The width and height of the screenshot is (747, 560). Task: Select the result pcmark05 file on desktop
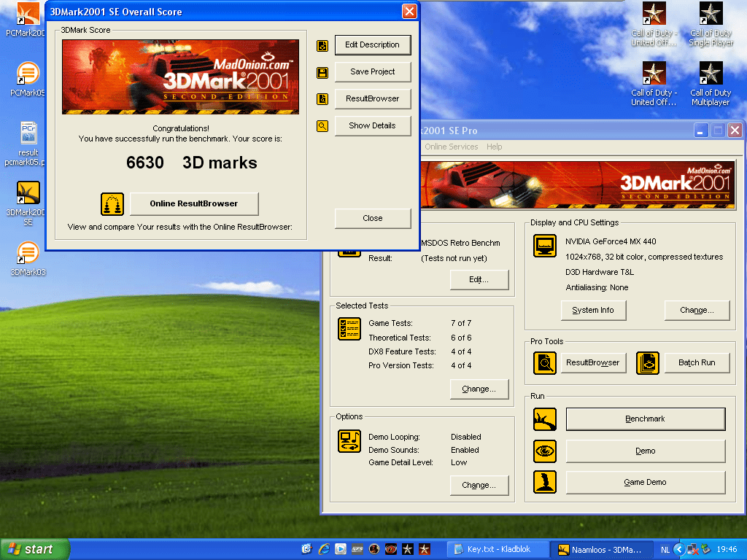click(28, 144)
